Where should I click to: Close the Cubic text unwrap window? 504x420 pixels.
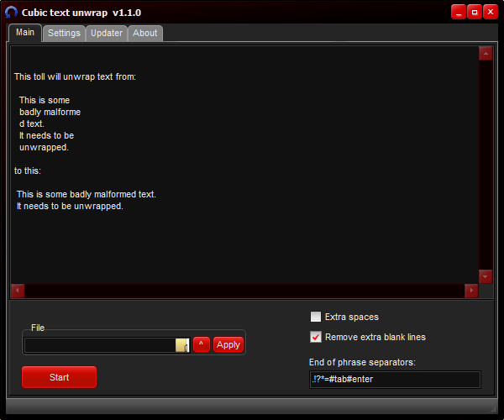[x=491, y=13]
